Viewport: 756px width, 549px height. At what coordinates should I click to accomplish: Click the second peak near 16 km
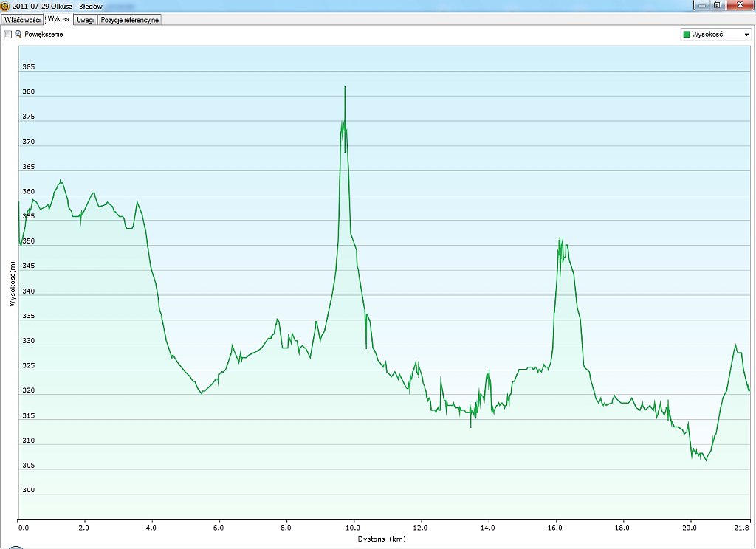tap(560, 238)
